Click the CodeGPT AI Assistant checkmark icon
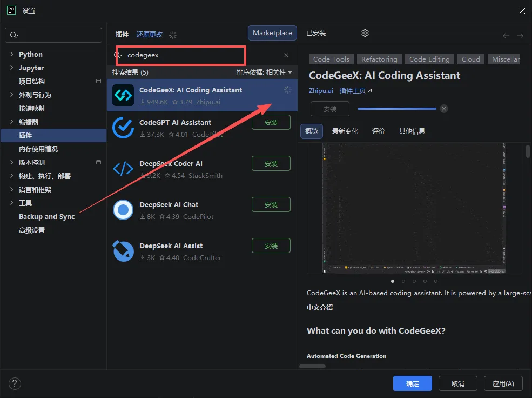Screen dimensions: 532x398 [x=123, y=128]
